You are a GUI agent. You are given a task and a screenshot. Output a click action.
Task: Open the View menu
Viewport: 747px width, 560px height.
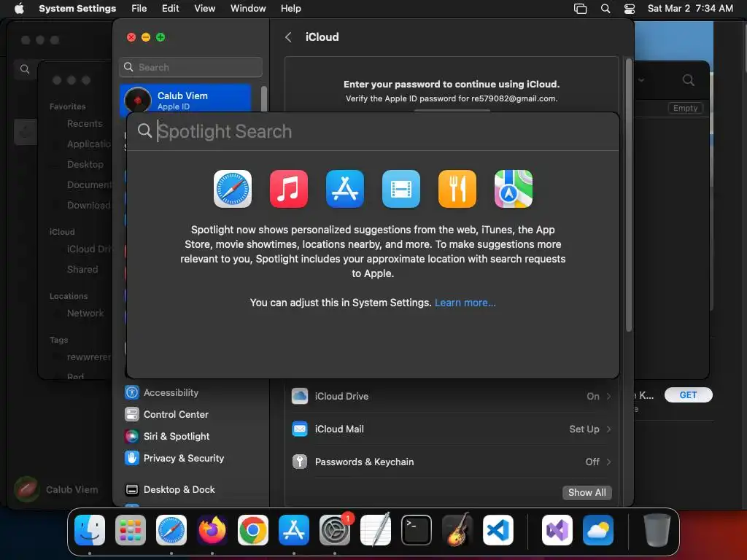click(x=204, y=9)
